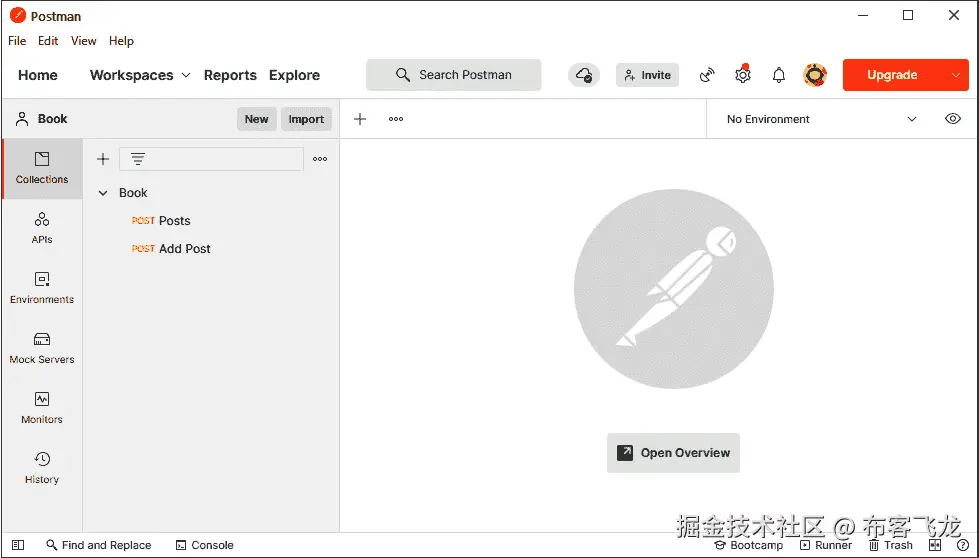Open the Monitors sidebar section
Screen dimensions: 979x558
pos(42,408)
